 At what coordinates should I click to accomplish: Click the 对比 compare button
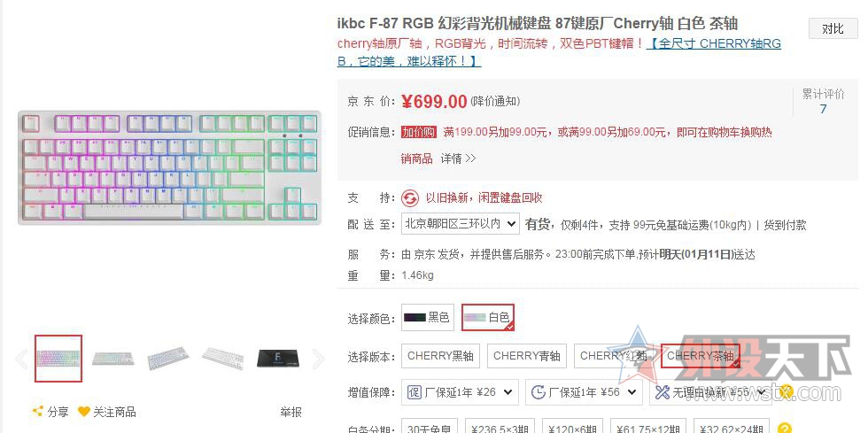click(x=833, y=28)
